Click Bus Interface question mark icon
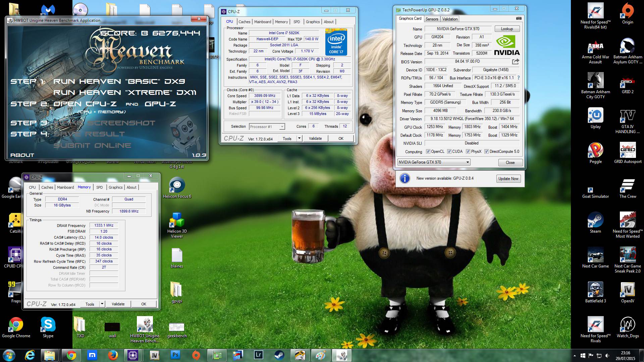 (519, 78)
